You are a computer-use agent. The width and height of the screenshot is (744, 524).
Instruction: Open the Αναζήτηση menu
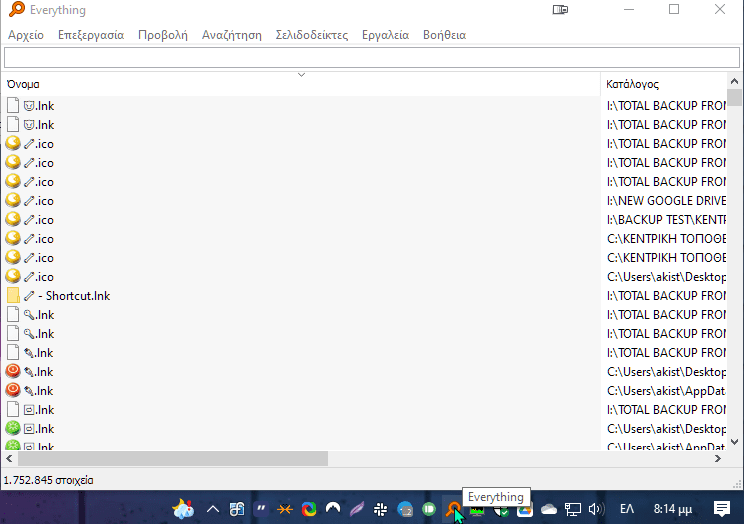pyautogui.click(x=231, y=35)
